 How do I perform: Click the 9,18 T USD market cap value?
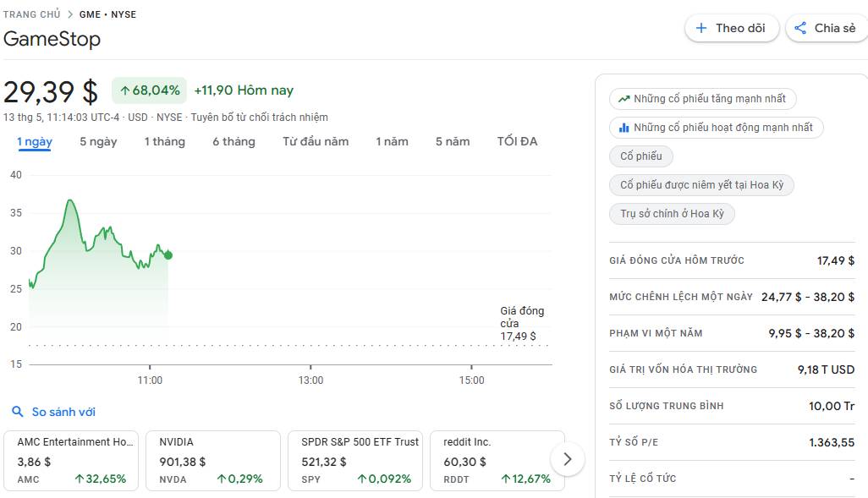click(826, 369)
